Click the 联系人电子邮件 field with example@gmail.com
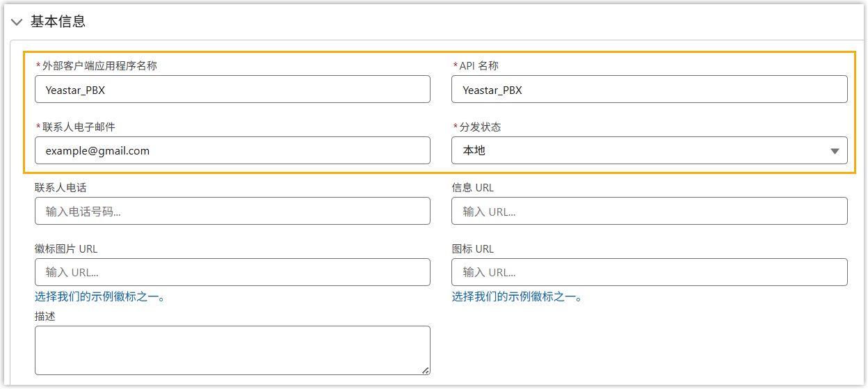 pos(232,150)
